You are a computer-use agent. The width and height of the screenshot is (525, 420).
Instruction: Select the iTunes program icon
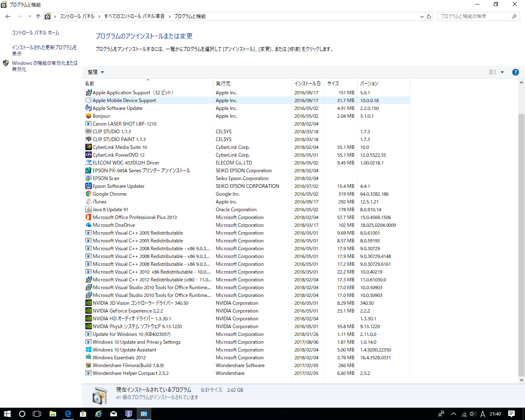click(89, 202)
